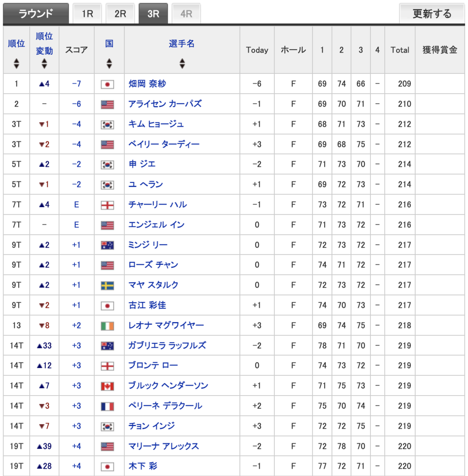Click Australia flag for ミンジ リー

coord(107,246)
